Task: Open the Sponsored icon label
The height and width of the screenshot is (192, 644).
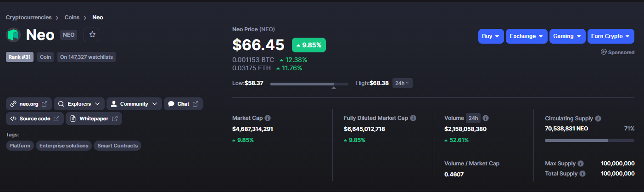Action: click(618, 52)
